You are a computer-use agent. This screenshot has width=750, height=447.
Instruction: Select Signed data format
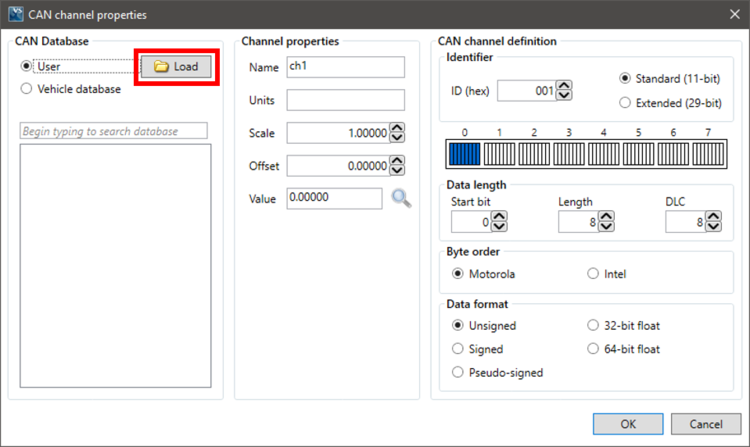click(x=458, y=349)
